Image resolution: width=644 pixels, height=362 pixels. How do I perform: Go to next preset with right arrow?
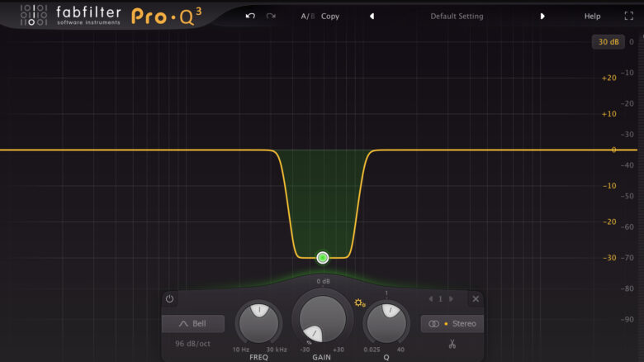(542, 16)
